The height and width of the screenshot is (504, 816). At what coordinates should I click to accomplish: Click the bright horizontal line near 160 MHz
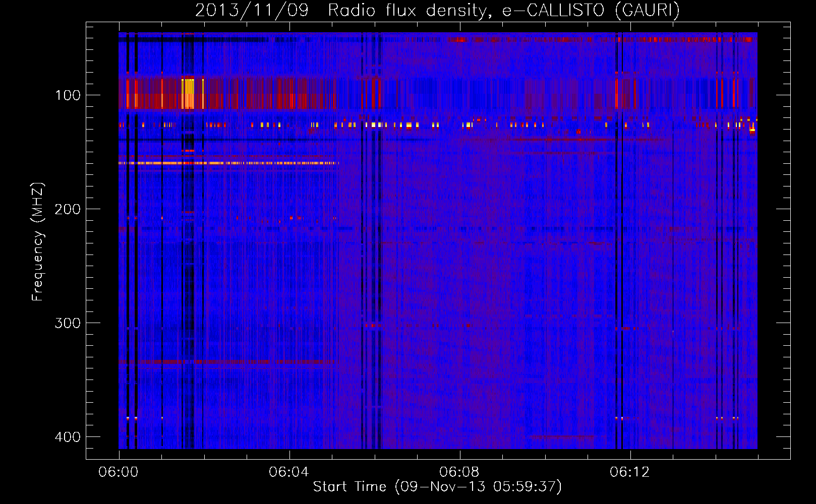[228, 163]
